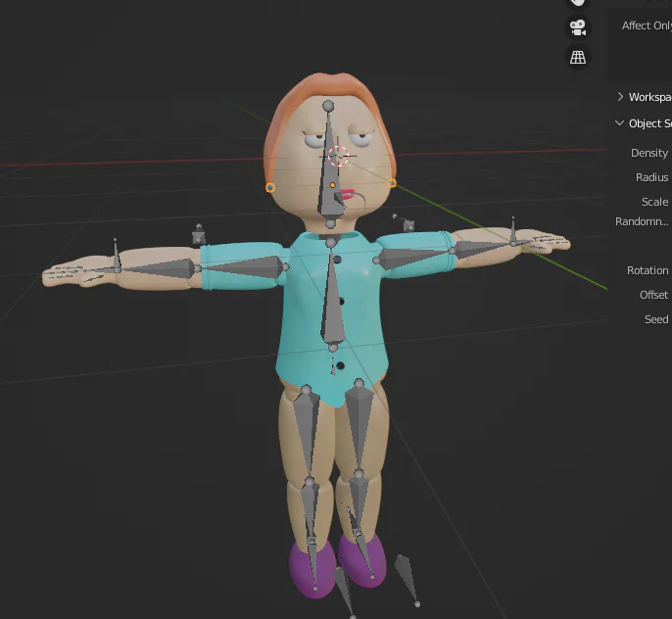The width and height of the screenshot is (672, 619).
Task: Expand the Workspace panel
Action: [x=620, y=97]
